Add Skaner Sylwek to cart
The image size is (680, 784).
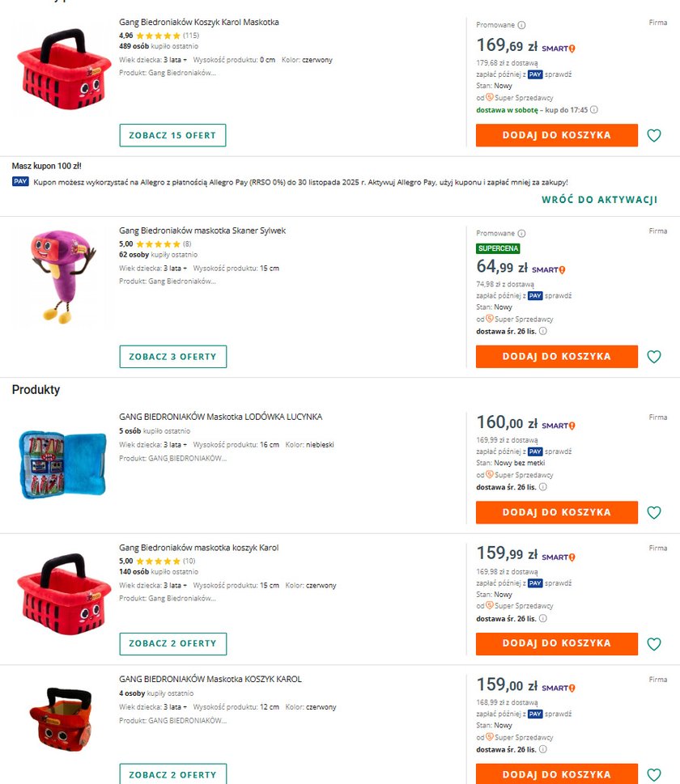tap(557, 357)
